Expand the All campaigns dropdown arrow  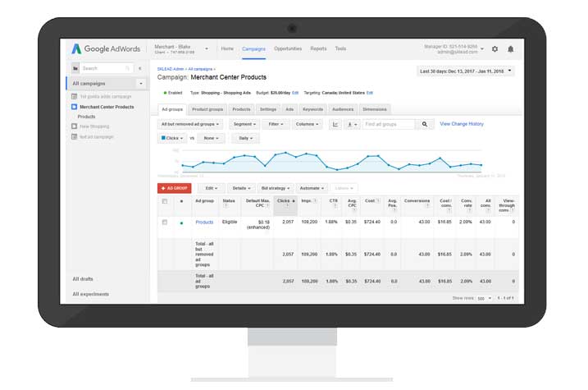[141, 84]
